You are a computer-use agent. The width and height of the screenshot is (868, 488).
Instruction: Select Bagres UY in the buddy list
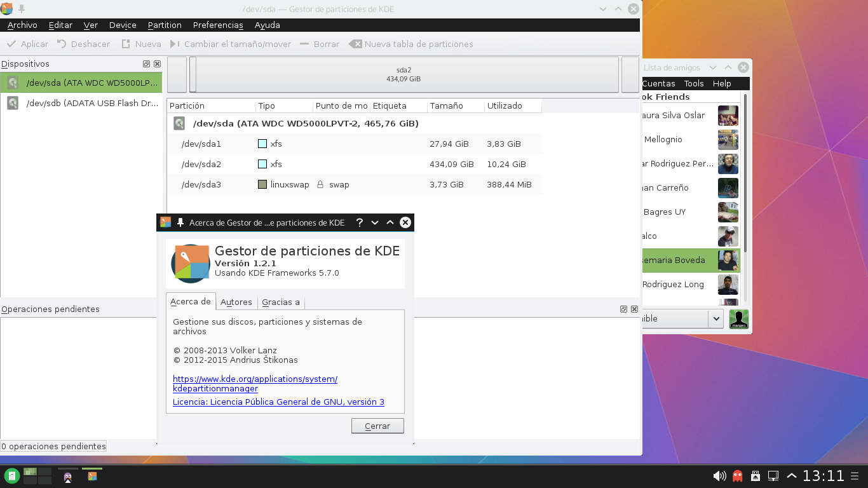tap(691, 212)
